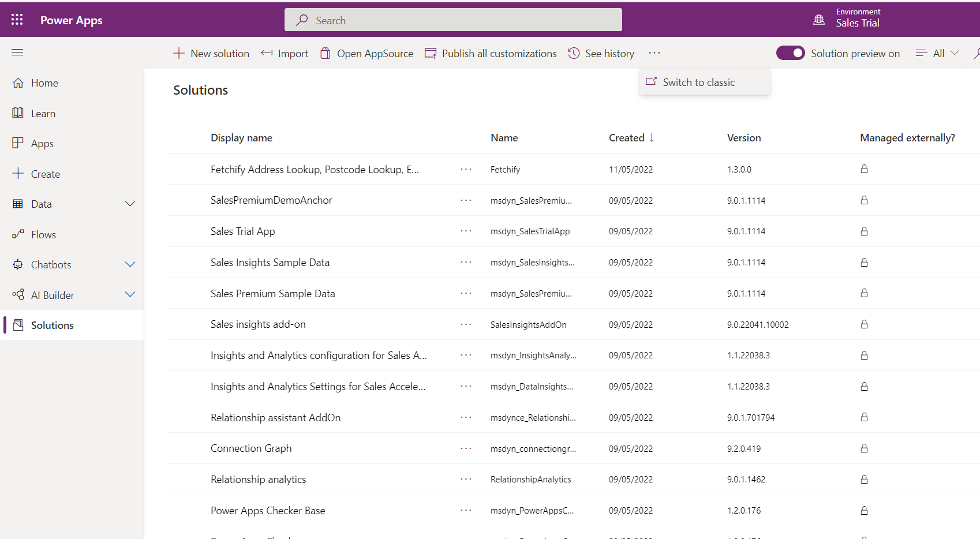
Task: Go to Apps in the sidebar
Action: click(x=42, y=144)
